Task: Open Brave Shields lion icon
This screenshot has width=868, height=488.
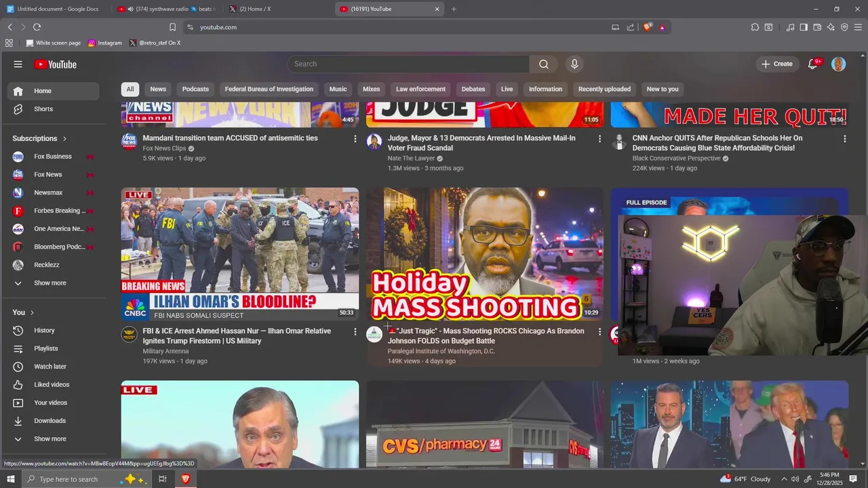Action: click(x=648, y=27)
